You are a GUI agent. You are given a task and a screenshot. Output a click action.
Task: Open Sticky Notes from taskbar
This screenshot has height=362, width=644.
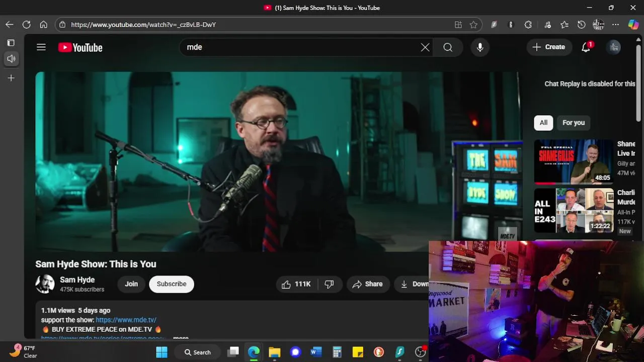pos(358,352)
